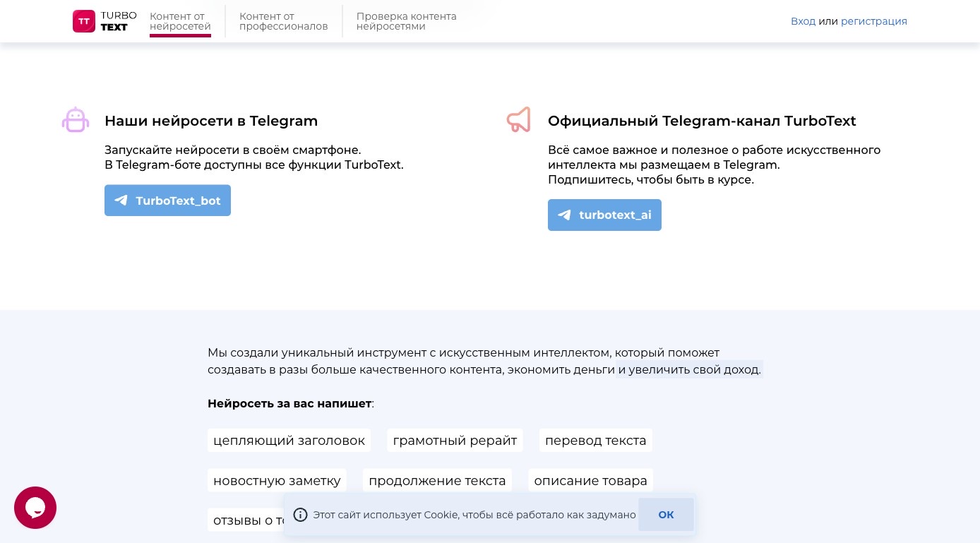980x543 pixels.
Task: Open the turbotext_ai channel button
Action: (604, 215)
